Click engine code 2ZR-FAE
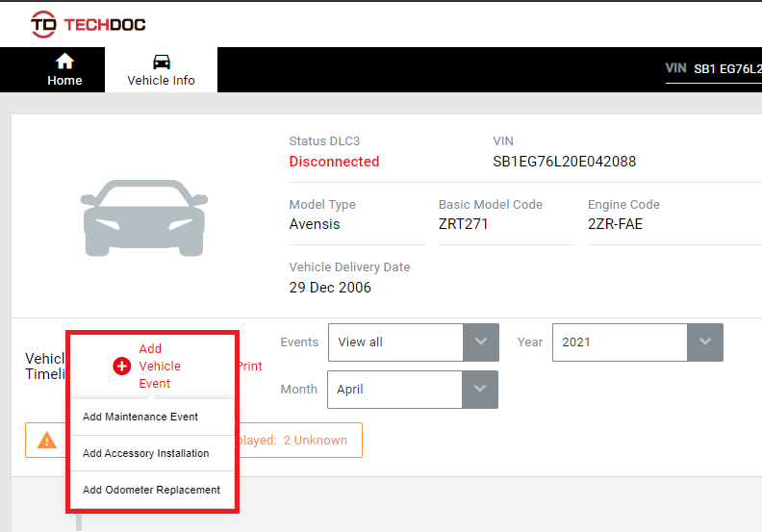This screenshot has height=532, width=762. 615,224
